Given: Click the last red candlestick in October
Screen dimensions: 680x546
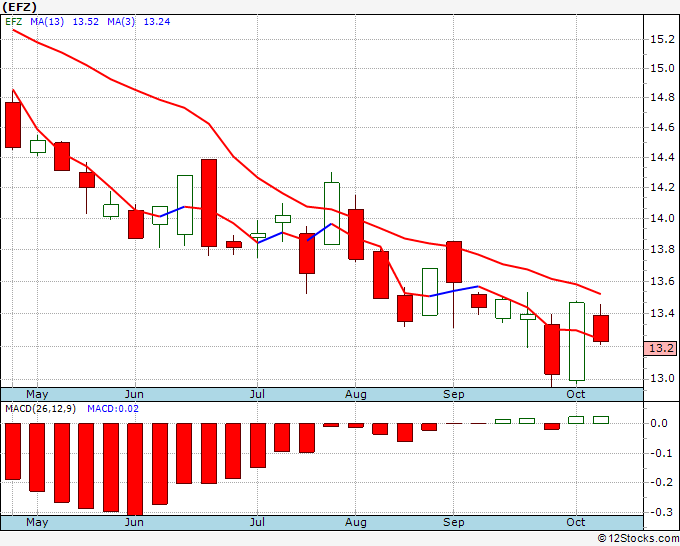Looking at the screenshot, I should tap(601, 328).
